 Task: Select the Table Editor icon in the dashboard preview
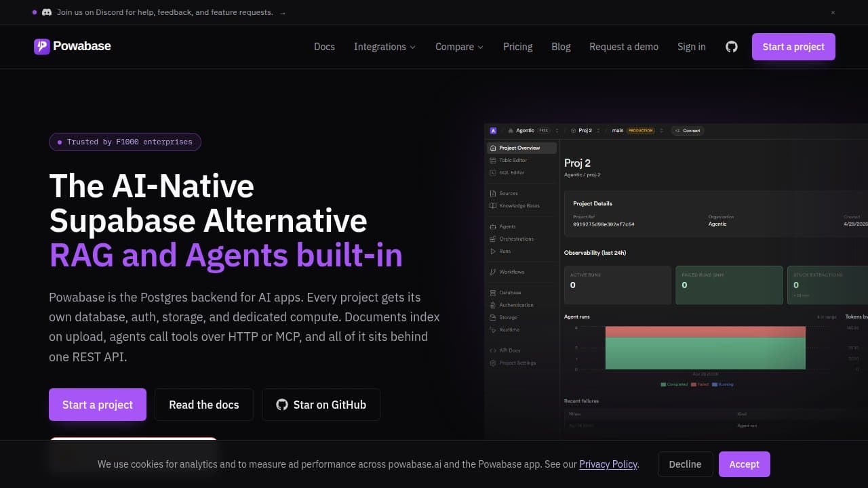coord(493,161)
